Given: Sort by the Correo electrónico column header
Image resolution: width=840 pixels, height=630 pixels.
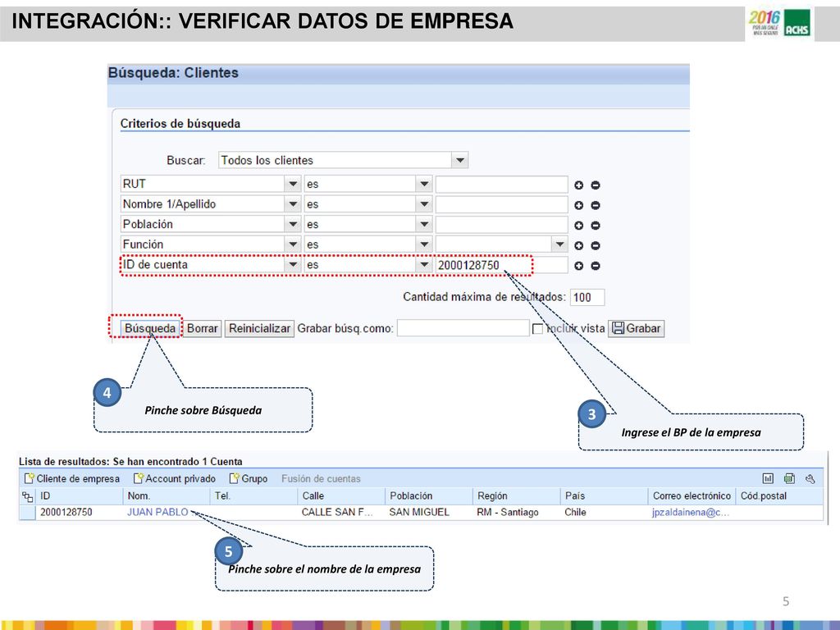Looking at the screenshot, I should [x=692, y=496].
